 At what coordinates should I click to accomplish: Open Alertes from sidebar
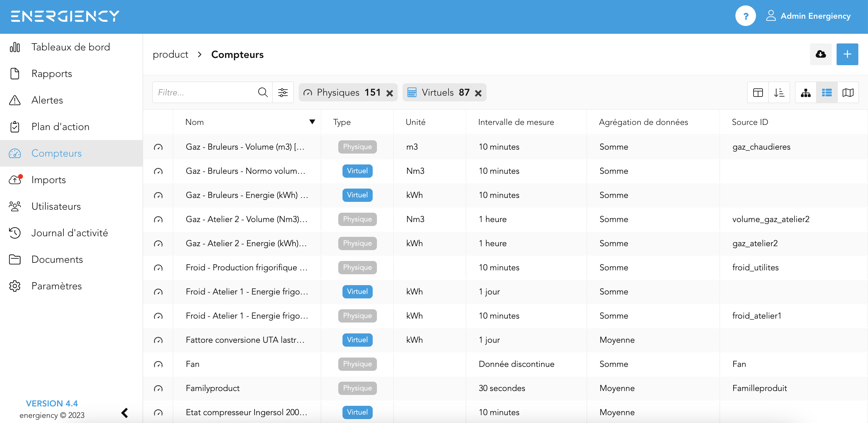click(x=71, y=100)
